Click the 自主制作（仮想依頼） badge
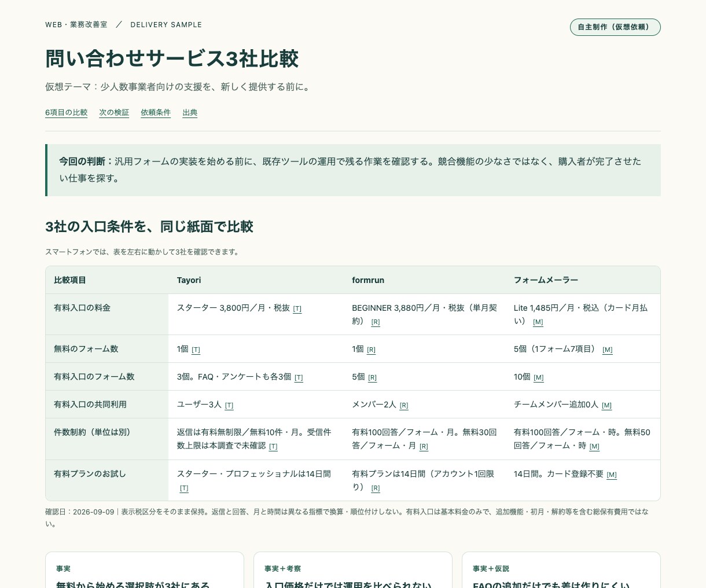 coord(615,27)
